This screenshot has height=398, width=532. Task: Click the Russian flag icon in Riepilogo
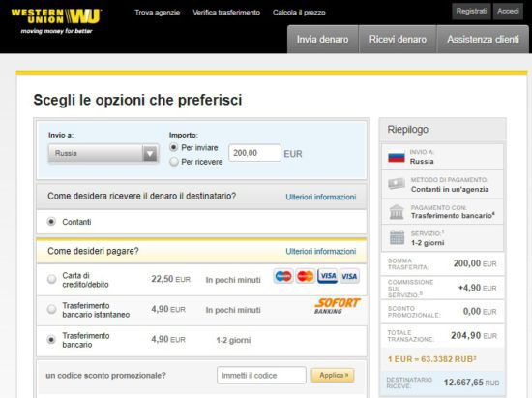tap(397, 157)
